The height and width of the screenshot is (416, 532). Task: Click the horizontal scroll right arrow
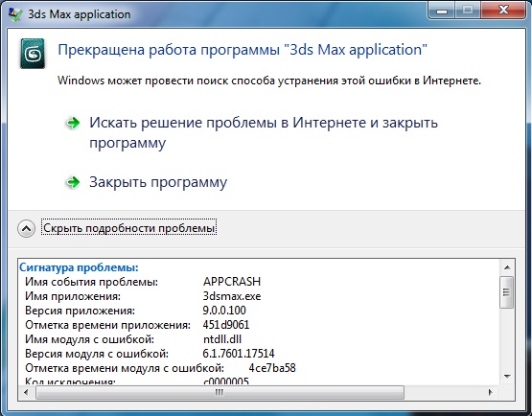pyautogui.click(x=490, y=393)
